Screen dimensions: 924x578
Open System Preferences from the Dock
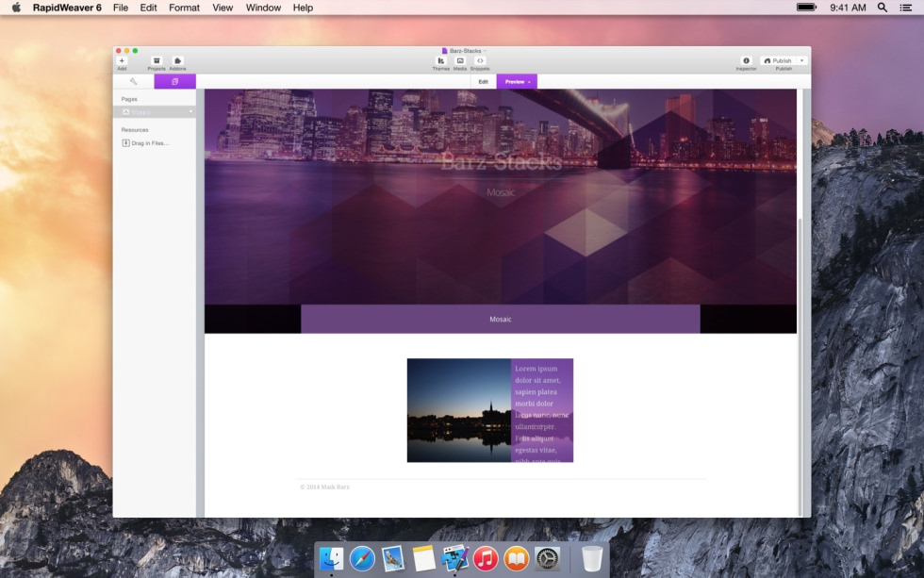point(547,558)
